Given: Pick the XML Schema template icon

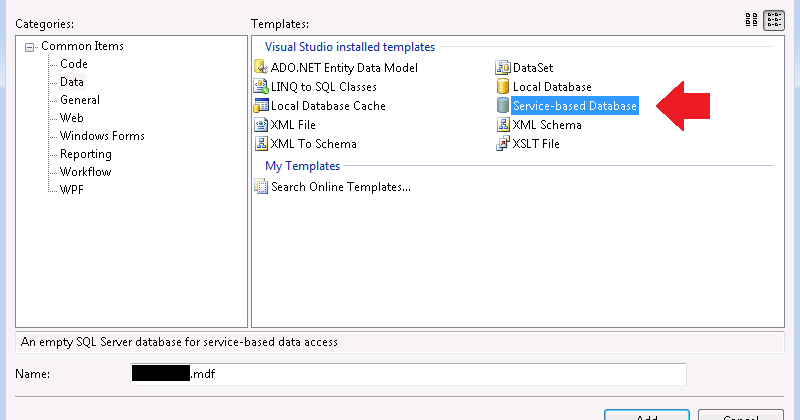Looking at the screenshot, I should point(503,125).
